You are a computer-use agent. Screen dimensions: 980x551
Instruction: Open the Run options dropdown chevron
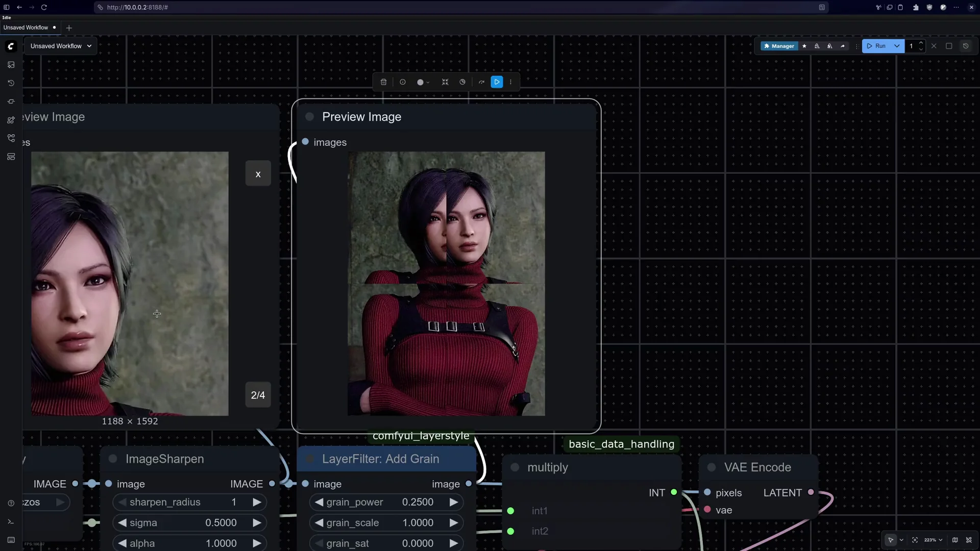897,46
